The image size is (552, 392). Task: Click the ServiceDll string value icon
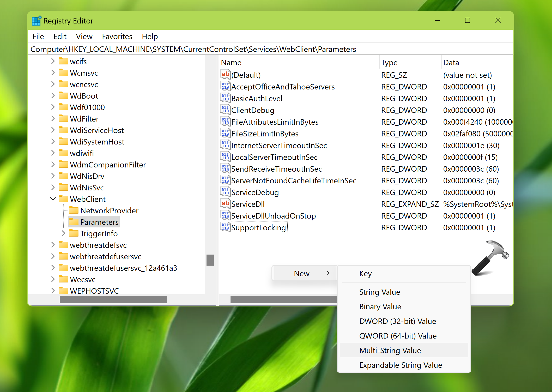tap(225, 204)
